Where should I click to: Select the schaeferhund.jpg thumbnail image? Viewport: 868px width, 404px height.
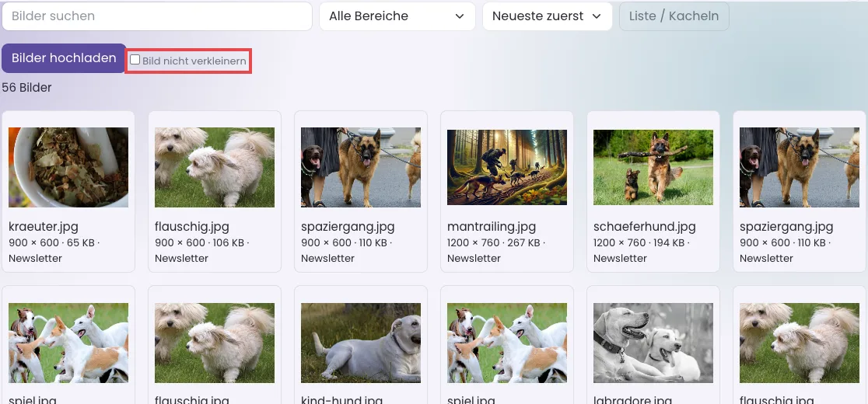pyautogui.click(x=653, y=168)
